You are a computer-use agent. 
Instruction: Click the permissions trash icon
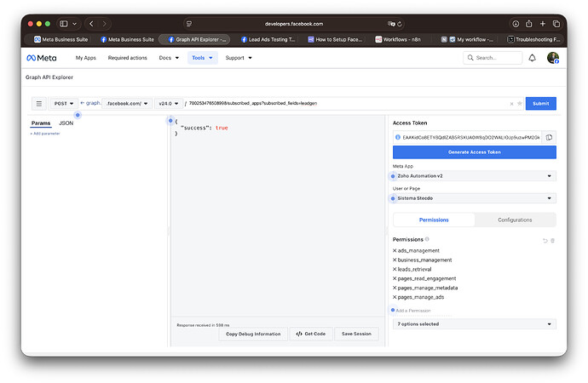pos(552,241)
